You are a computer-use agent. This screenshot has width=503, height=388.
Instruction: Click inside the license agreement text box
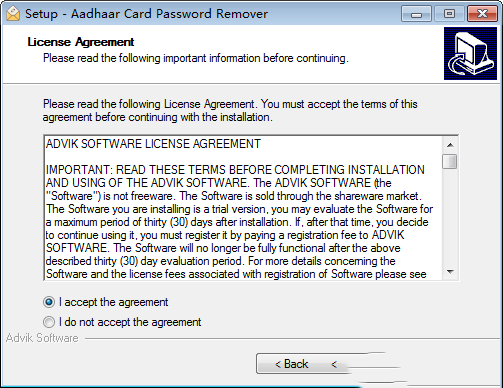[x=243, y=208]
